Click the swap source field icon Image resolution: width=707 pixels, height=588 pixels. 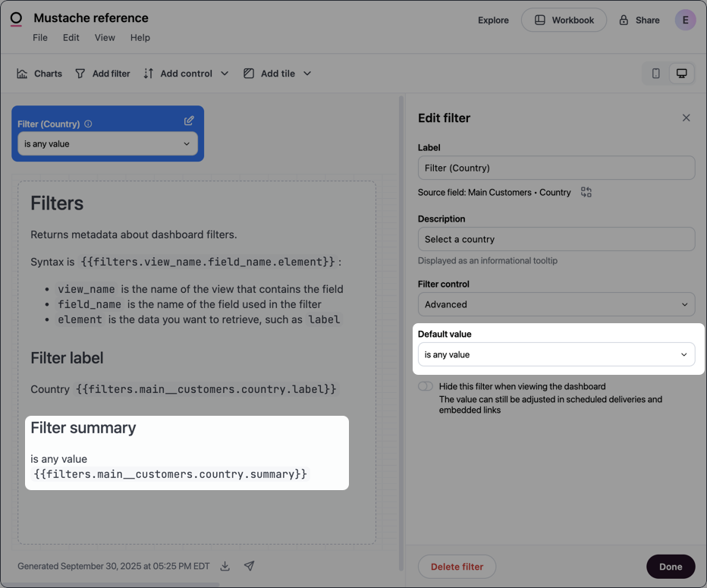click(586, 192)
